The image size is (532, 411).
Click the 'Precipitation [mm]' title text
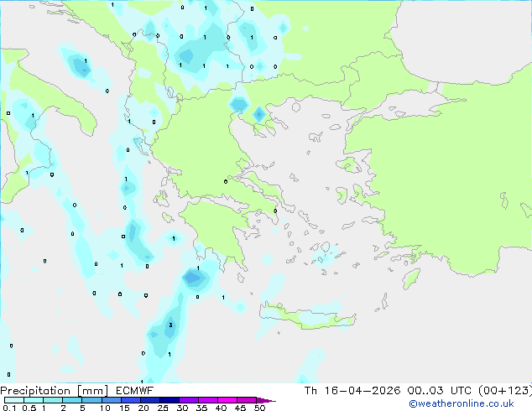click(x=55, y=391)
